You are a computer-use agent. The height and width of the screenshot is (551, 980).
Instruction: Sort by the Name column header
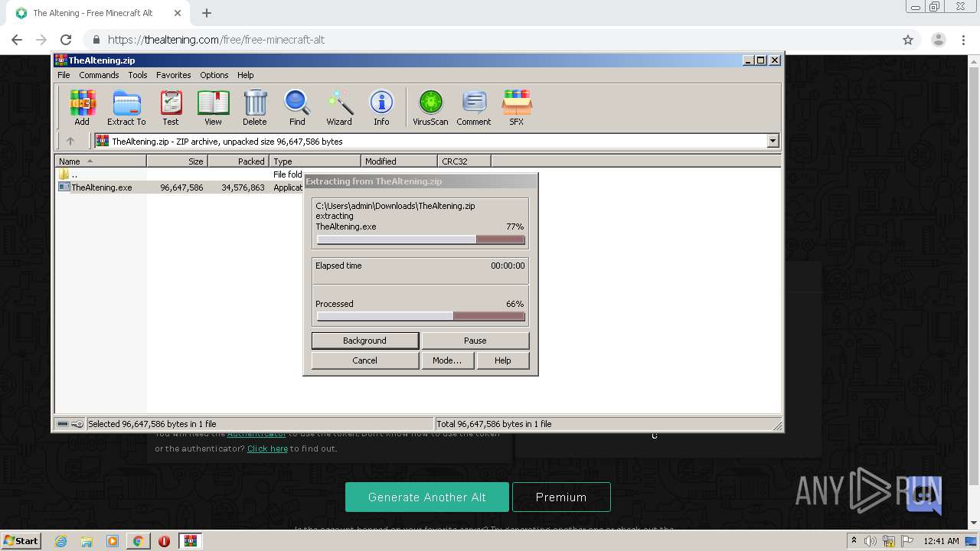click(x=100, y=161)
